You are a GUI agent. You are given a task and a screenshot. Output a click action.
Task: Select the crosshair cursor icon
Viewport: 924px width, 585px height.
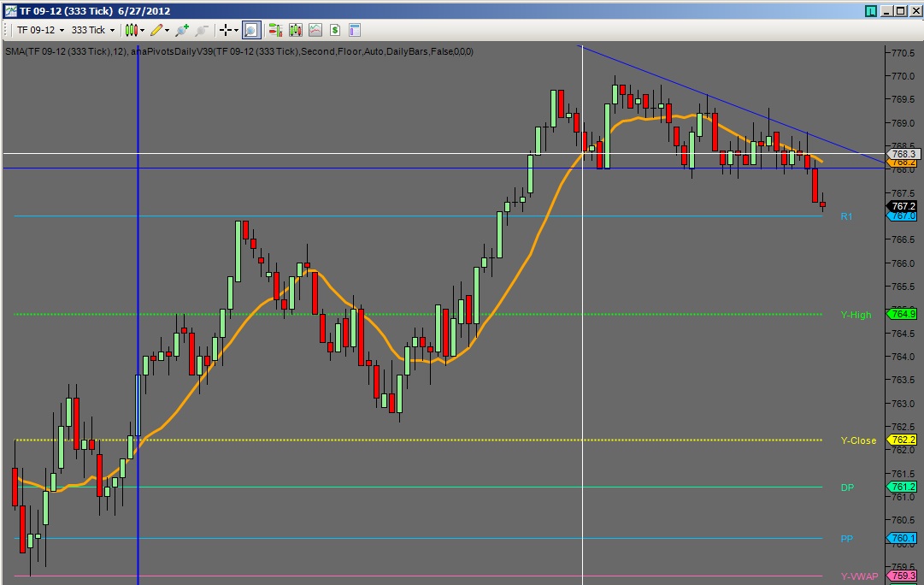[x=225, y=30]
